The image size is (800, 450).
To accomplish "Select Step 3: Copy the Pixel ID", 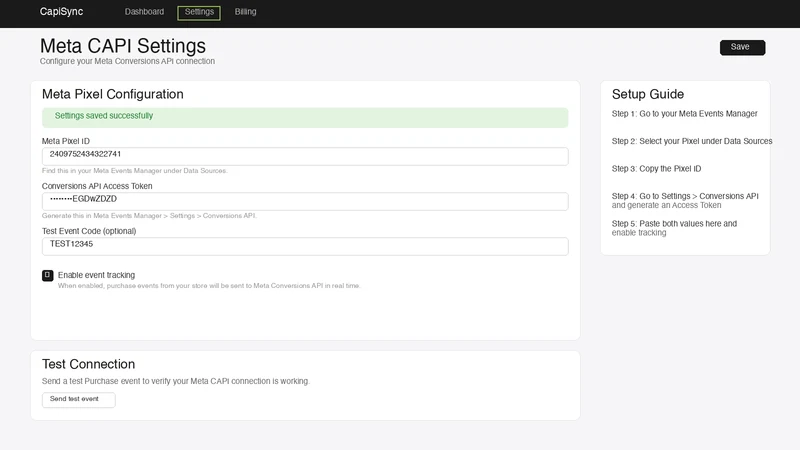I will pos(657,169).
